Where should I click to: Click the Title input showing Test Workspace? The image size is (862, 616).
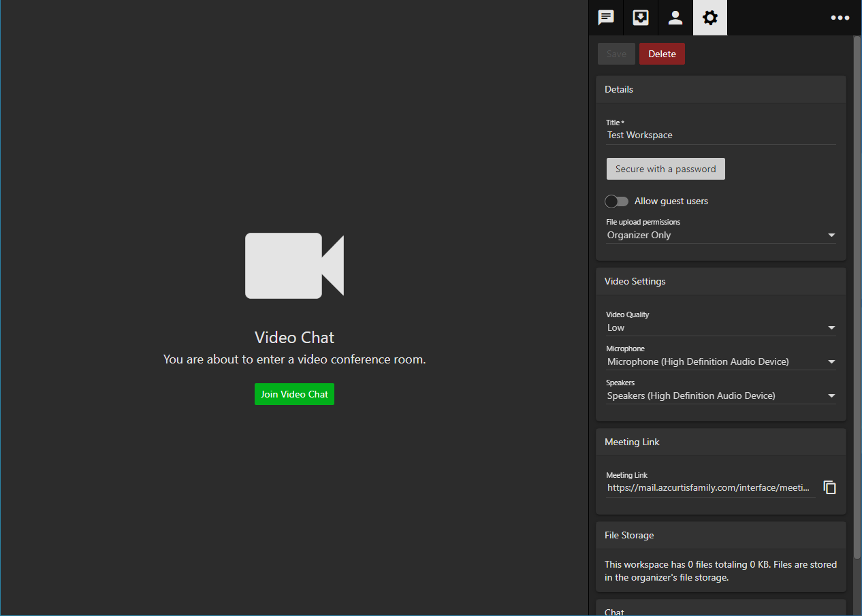pyautogui.click(x=720, y=135)
